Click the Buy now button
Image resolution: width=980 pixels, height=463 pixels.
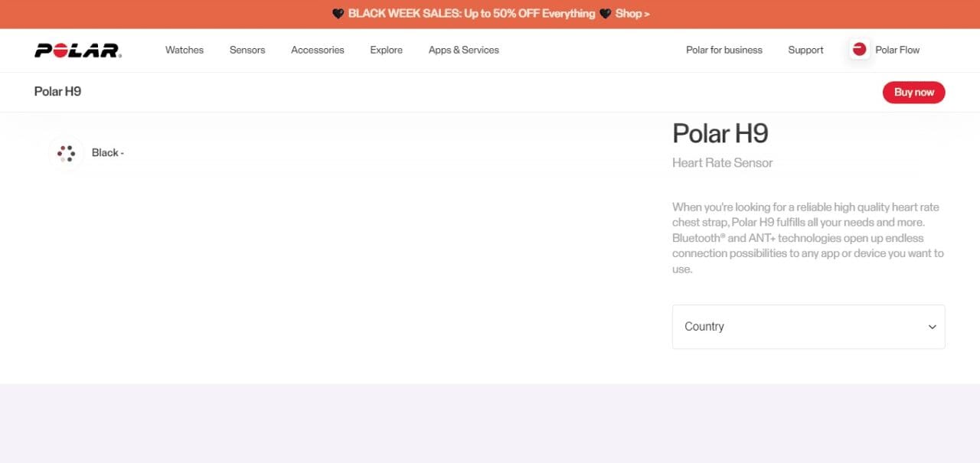(x=914, y=93)
